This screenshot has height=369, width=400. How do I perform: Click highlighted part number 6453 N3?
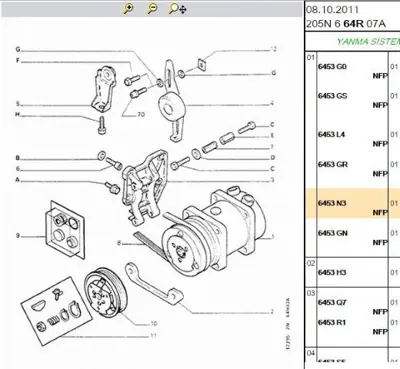click(332, 203)
